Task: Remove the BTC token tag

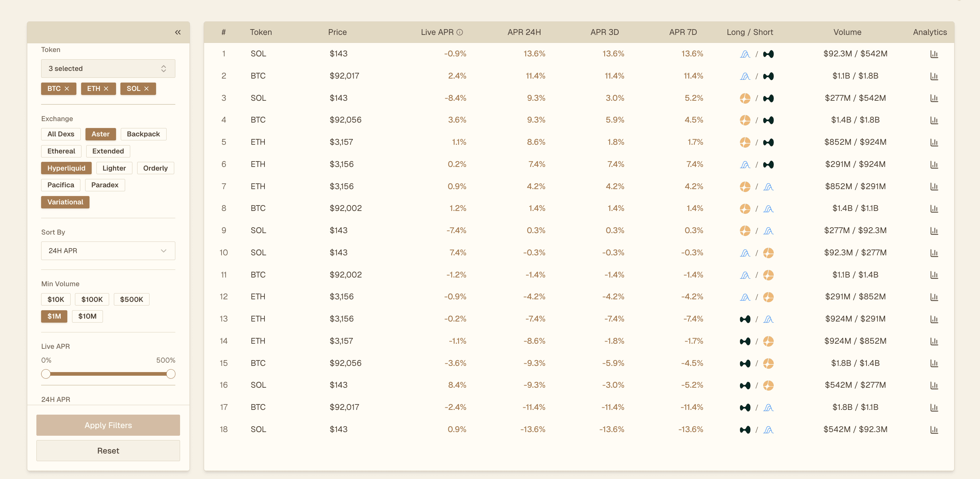Action: [x=67, y=89]
